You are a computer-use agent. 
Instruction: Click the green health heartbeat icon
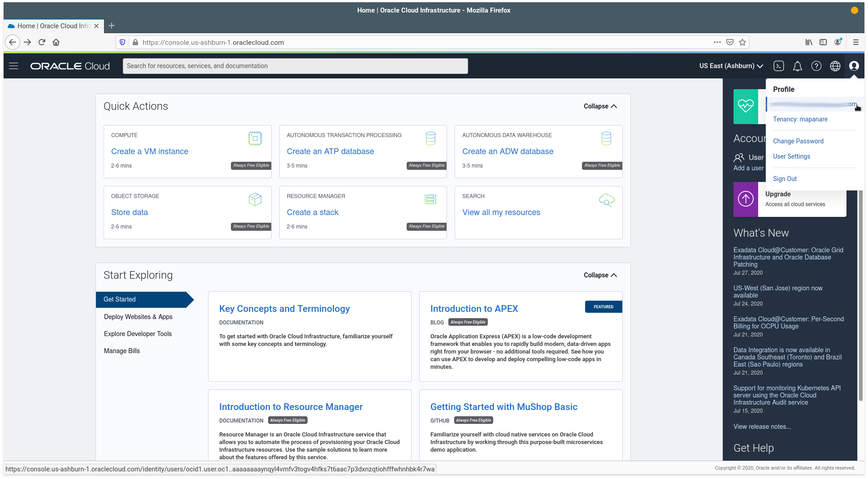(x=746, y=107)
